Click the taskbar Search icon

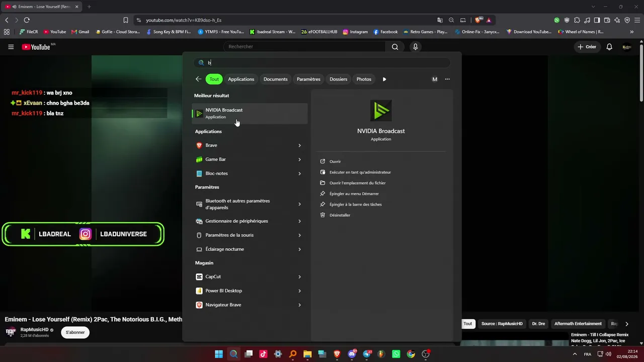(233, 354)
